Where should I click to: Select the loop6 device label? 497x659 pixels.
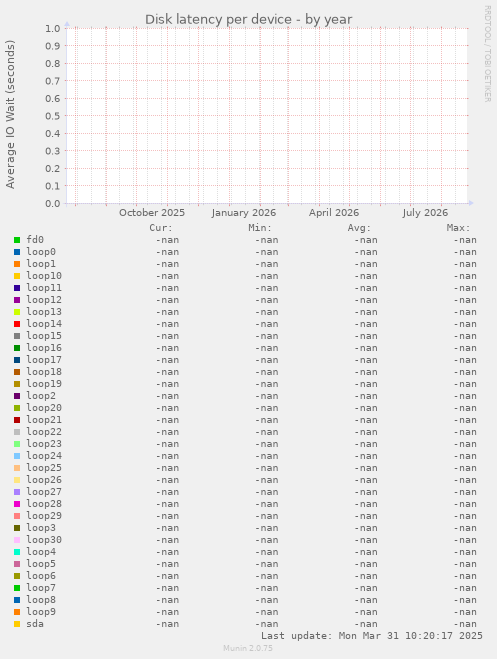[x=41, y=576]
